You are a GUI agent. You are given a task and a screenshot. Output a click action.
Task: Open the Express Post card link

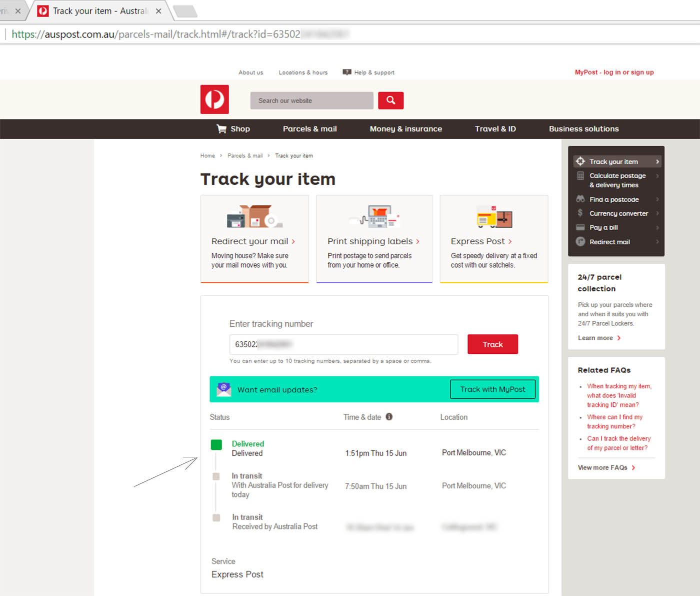(481, 241)
